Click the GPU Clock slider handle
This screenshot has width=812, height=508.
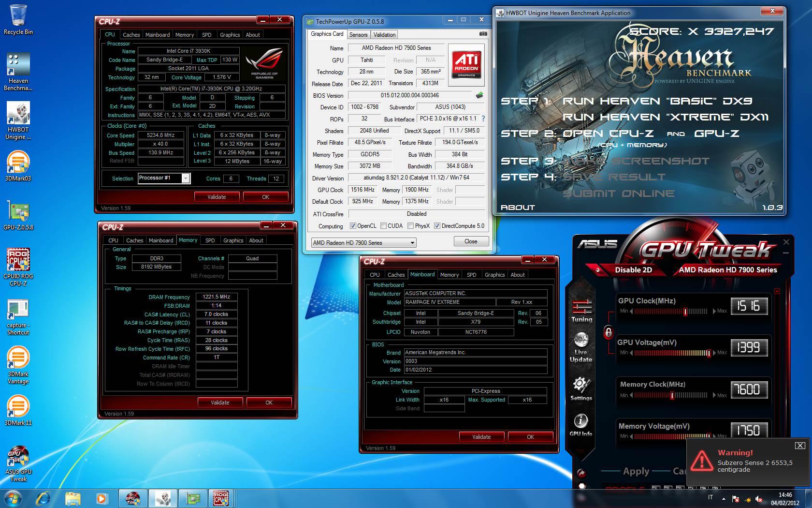685,312
